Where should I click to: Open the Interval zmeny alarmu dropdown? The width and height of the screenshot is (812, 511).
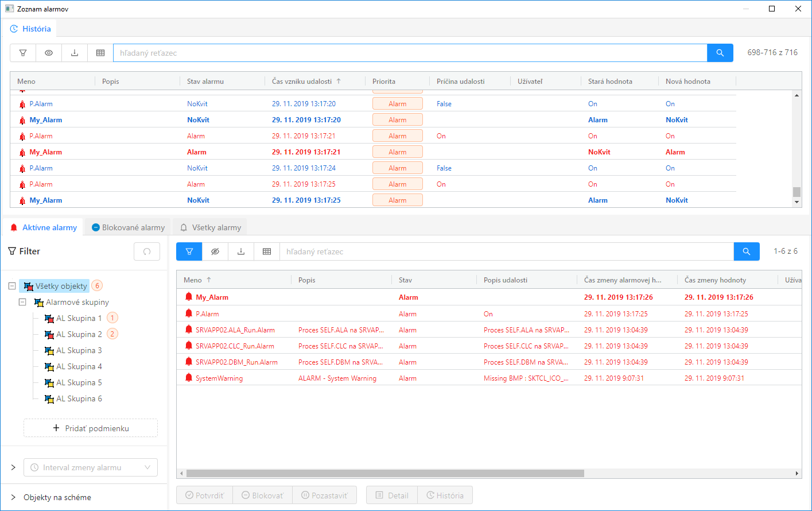91,467
